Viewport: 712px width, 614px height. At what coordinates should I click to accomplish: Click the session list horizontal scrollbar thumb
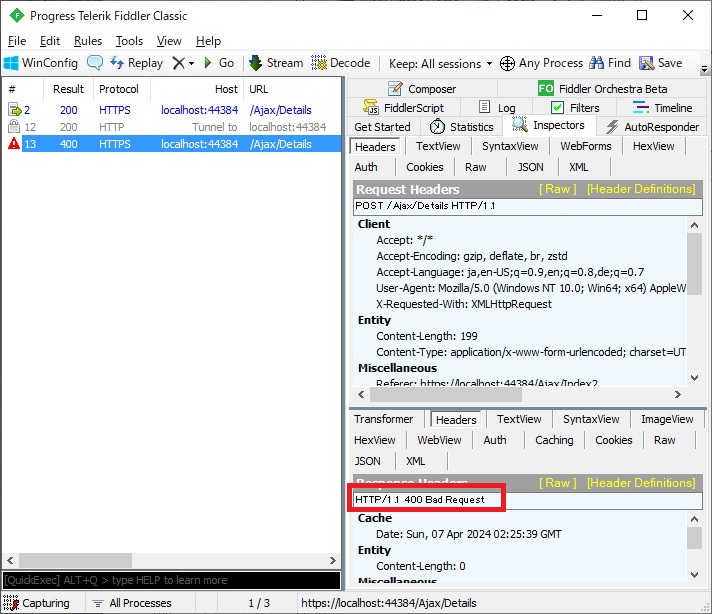click(75, 560)
